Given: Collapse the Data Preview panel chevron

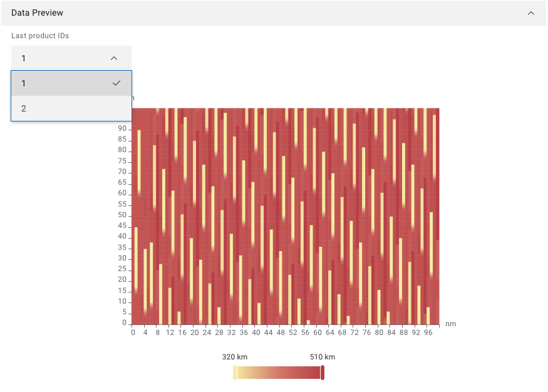Looking at the screenshot, I should click(531, 13).
